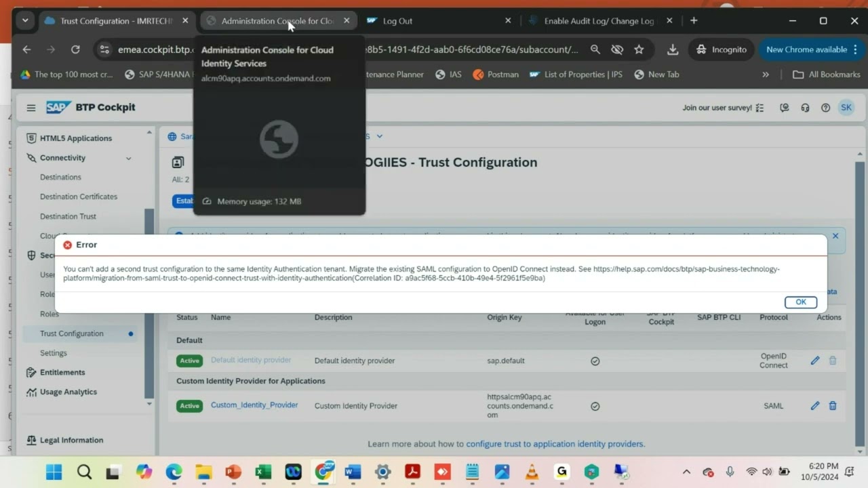The height and width of the screenshot is (488, 868).
Task: Open the SK user profile avatar
Action: pos(846,108)
